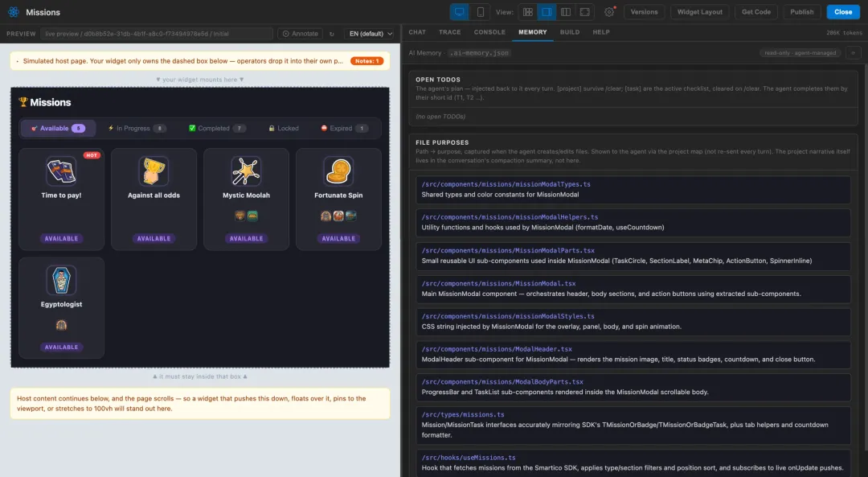This screenshot has height=477, width=868.
Task: Reload the live preview
Action: coord(332,34)
